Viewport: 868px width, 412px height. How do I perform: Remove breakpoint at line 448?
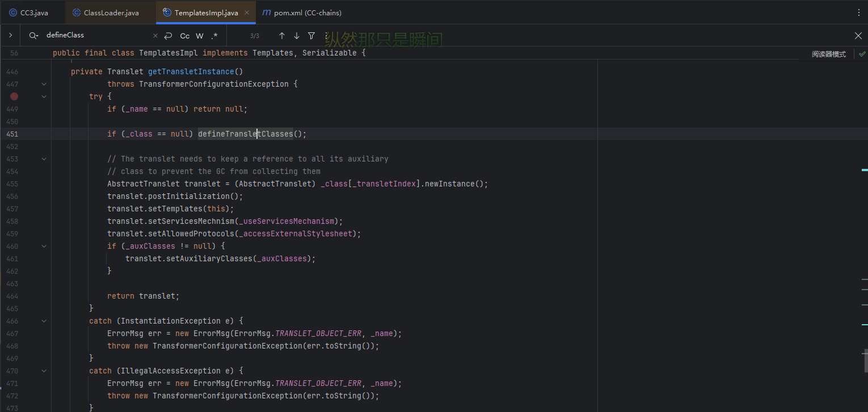click(14, 96)
